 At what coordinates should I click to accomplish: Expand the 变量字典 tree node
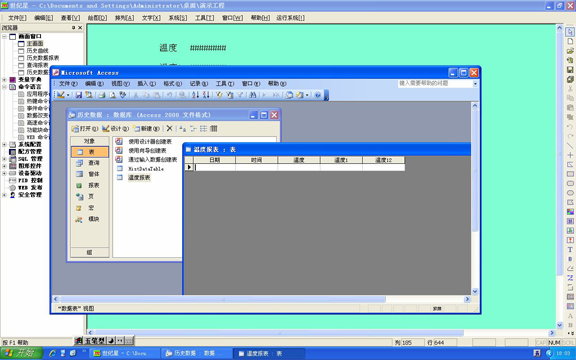(x=4, y=80)
